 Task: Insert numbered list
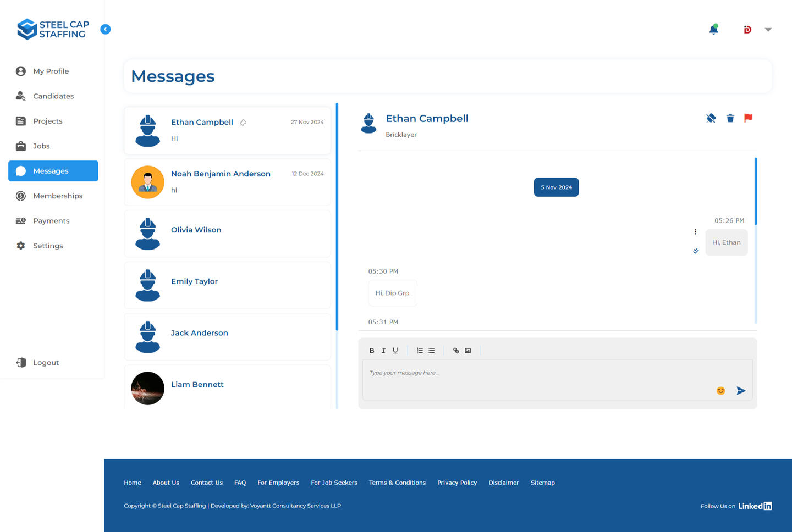[420, 351]
